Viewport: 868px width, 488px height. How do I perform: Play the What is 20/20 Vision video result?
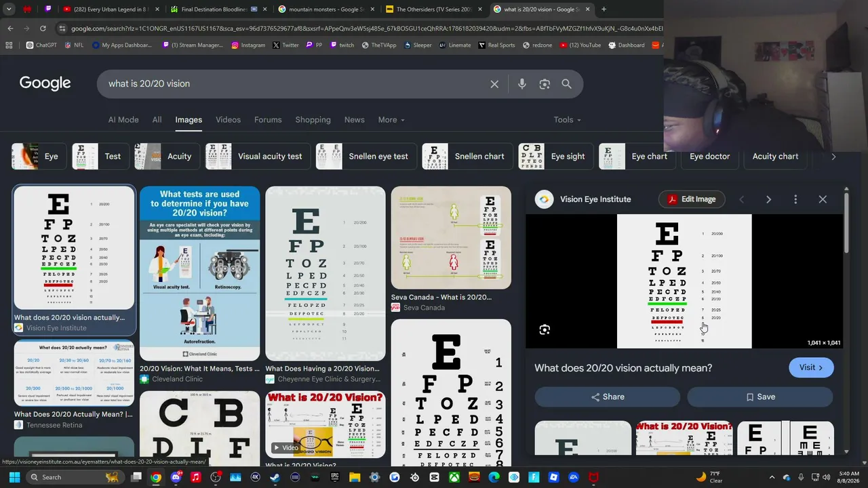325,424
